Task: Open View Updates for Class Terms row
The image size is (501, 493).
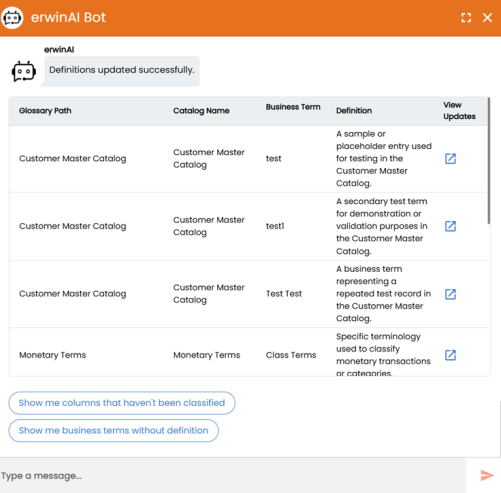Action: point(450,355)
